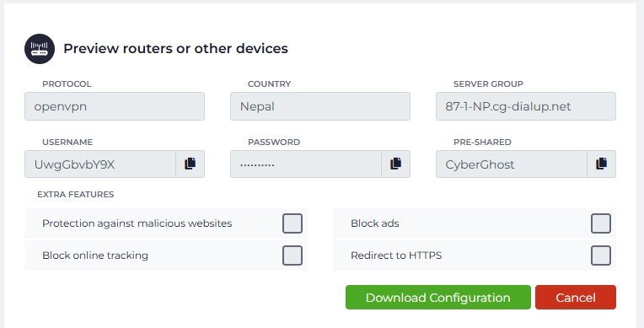
Task: Copy the password to clipboard
Action: point(395,164)
